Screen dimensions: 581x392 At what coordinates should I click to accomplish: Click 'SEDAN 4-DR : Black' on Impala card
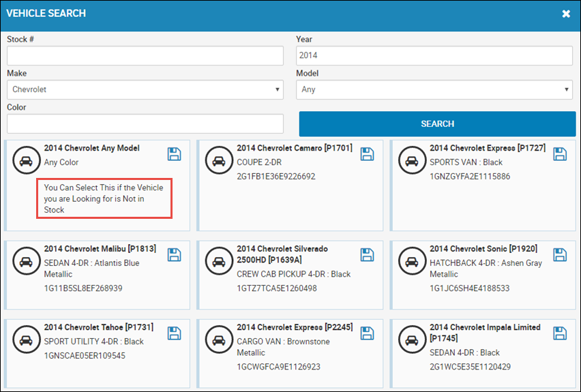[x=464, y=352]
